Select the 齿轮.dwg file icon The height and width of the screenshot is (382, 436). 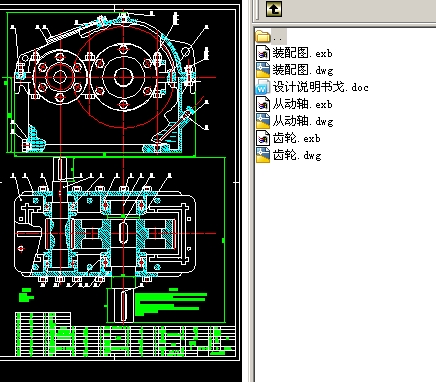click(x=263, y=155)
